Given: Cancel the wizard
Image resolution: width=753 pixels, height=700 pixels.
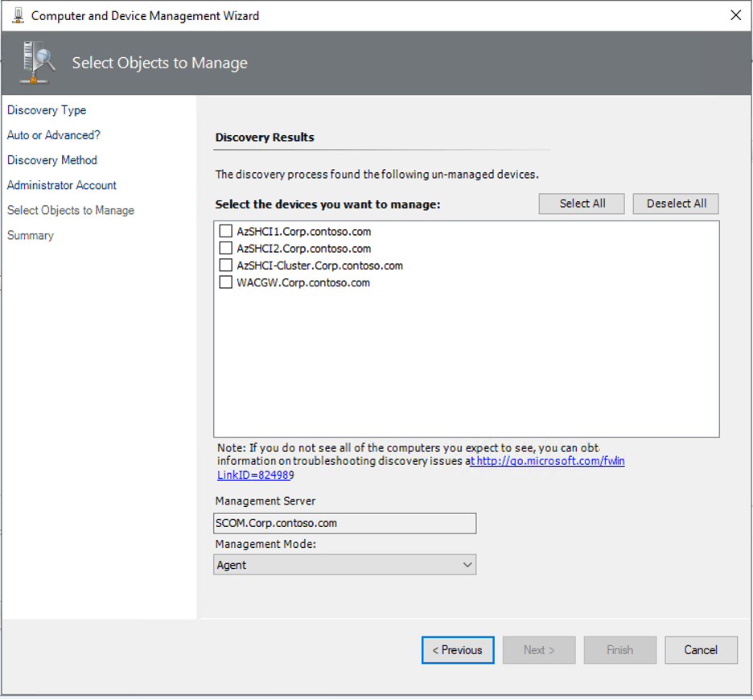Looking at the screenshot, I should click(701, 650).
